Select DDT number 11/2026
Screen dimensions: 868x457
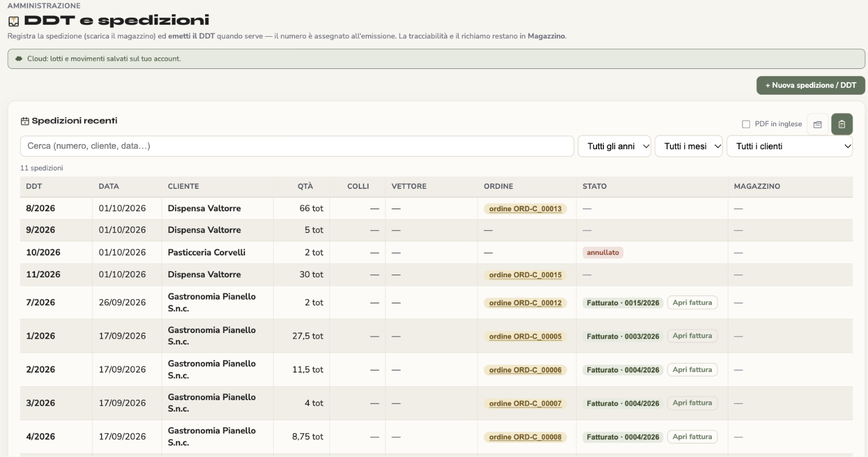[x=43, y=274]
